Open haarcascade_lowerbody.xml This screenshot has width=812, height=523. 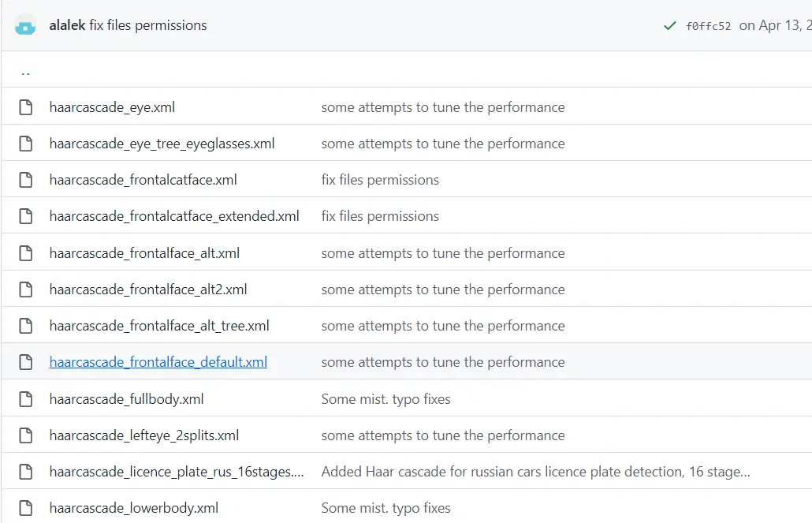[133, 508]
